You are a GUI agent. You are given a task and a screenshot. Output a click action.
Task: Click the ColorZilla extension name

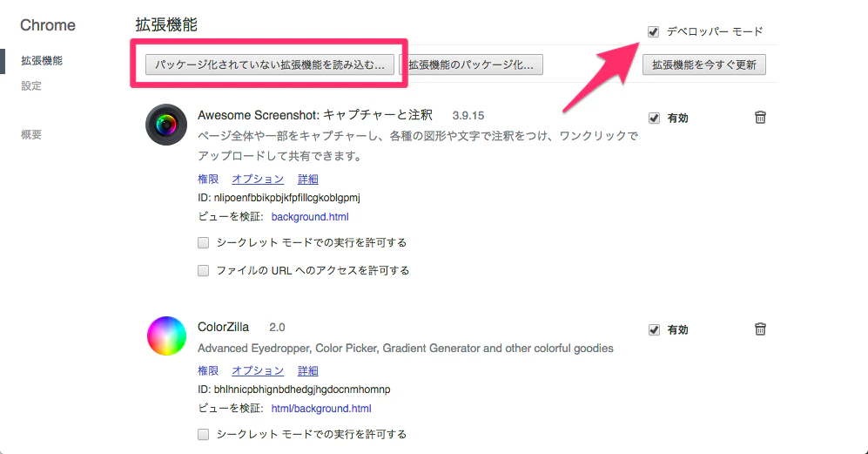tap(223, 327)
